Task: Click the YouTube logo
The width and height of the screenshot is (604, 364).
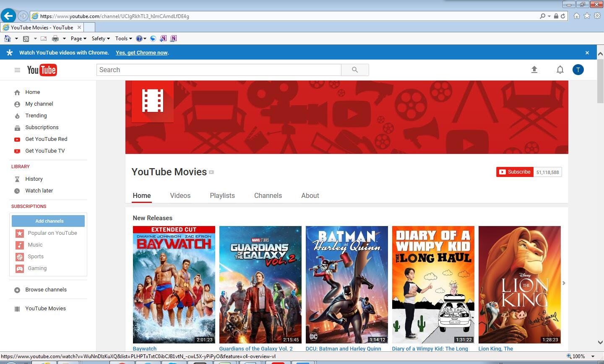Action: (x=42, y=70)
